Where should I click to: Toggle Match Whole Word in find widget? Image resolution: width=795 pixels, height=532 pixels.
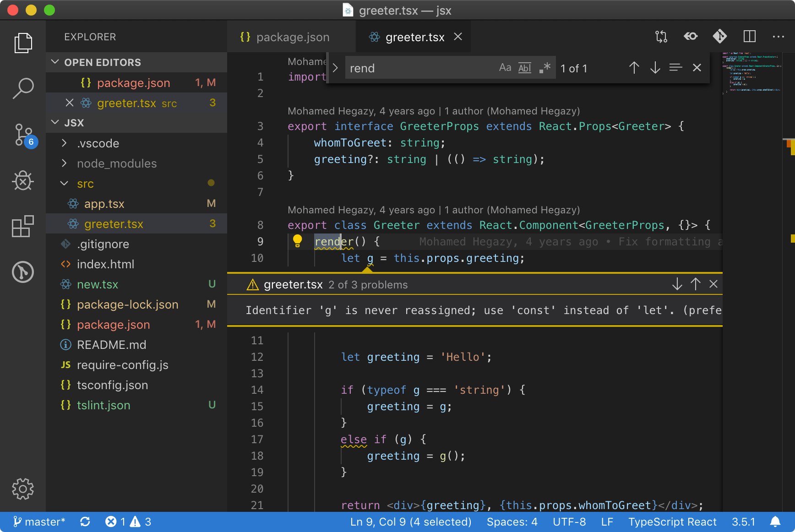[525, 68]
